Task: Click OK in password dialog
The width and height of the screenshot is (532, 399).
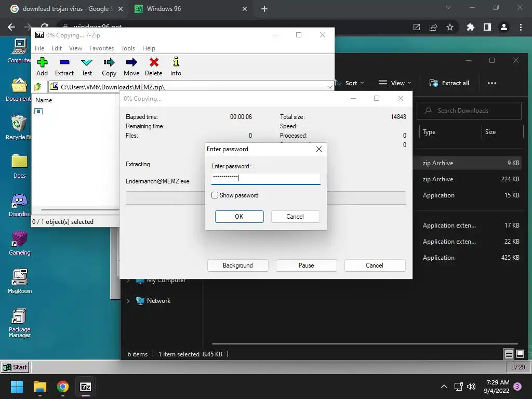Action: (x=239, y=217)
